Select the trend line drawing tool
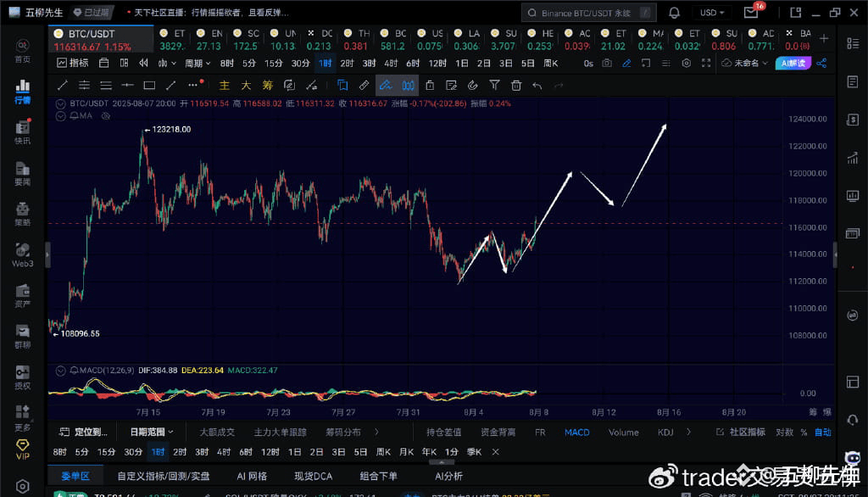868x497 pixels. point(63,86)
